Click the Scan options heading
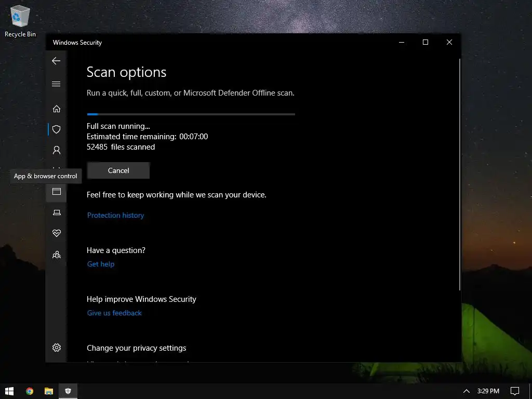 [x=127, y=72]
